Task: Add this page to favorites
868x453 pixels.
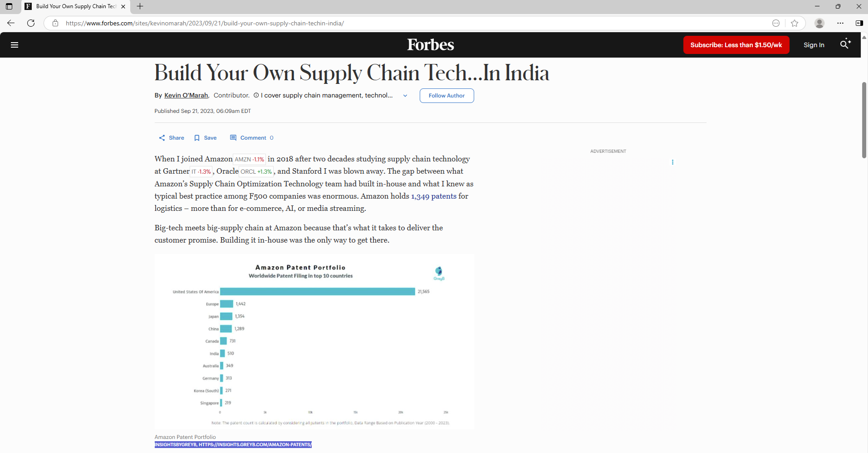Action: (794, 23)
